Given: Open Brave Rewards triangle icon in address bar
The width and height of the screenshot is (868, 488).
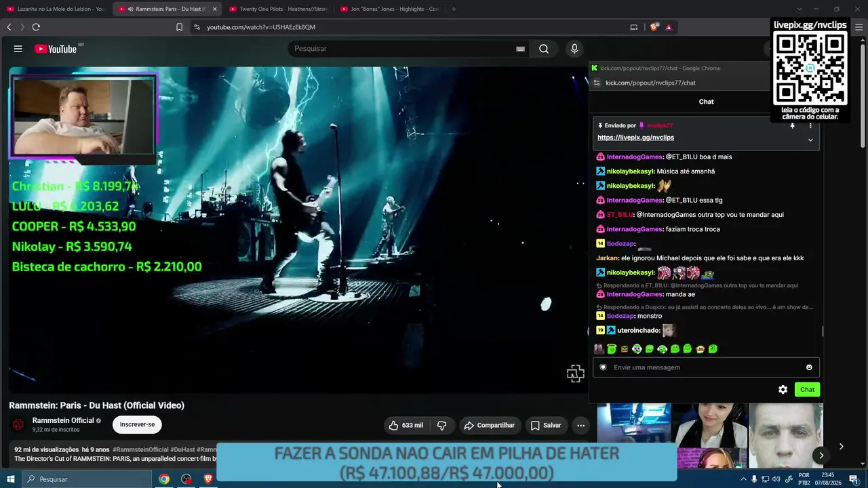Looking at the screenshot, I should pos(669,27).
